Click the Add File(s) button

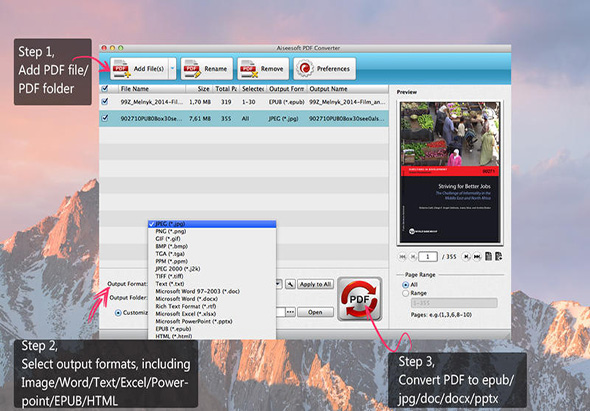coord(139,68)
